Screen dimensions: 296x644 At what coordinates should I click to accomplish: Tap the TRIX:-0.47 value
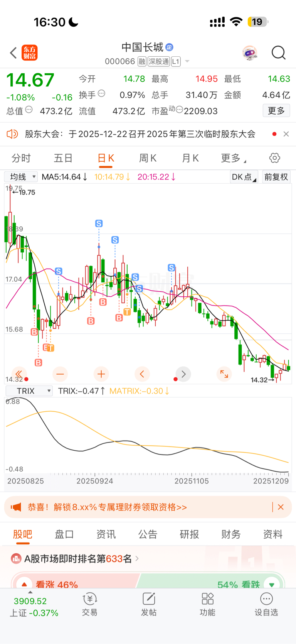81,391
